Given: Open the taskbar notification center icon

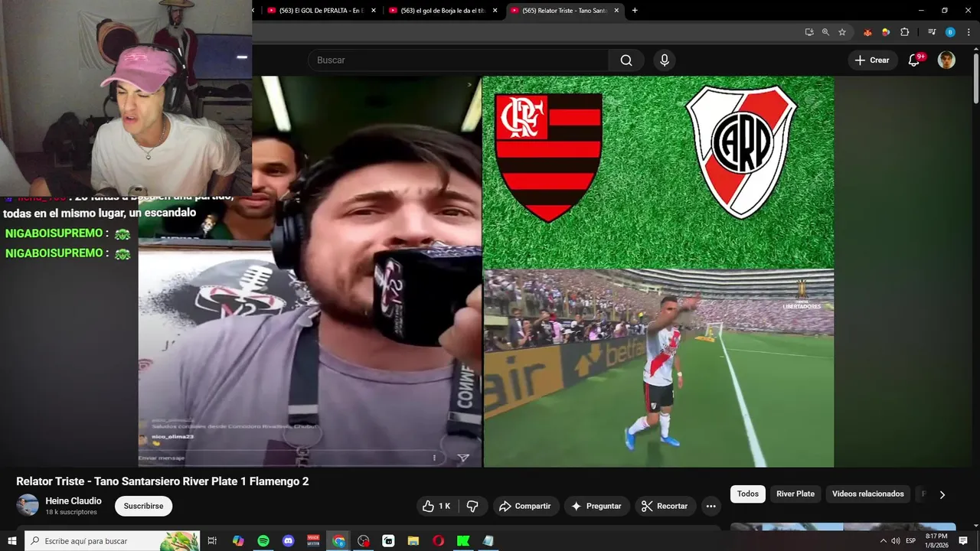Looking at the screenshot, I should (x=963, y=541).
